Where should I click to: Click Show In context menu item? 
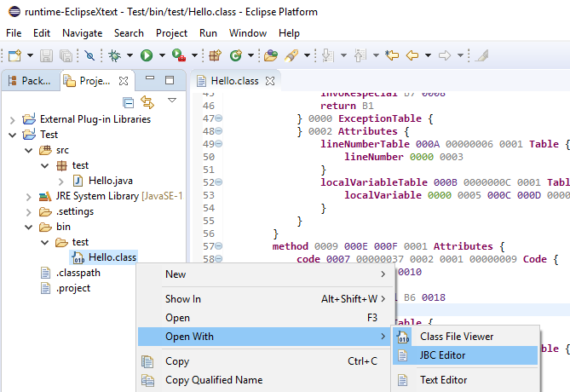tap(266, 299)
